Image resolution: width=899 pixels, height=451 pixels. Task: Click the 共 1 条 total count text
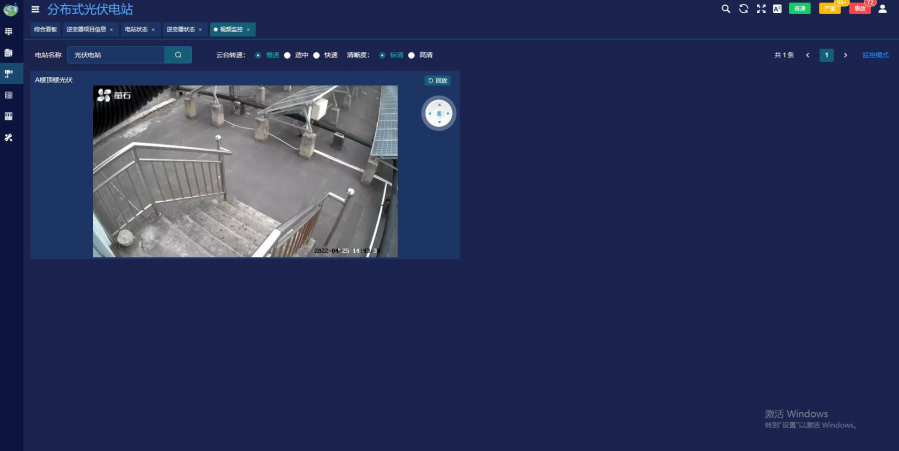[x=784, y=55]
